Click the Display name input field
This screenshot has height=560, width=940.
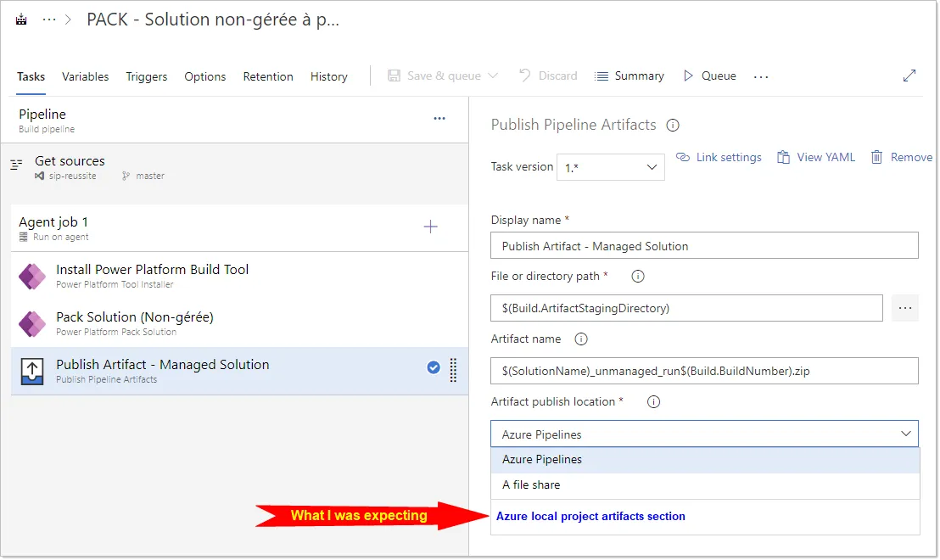pyautogui.click(x=704, y=246)
